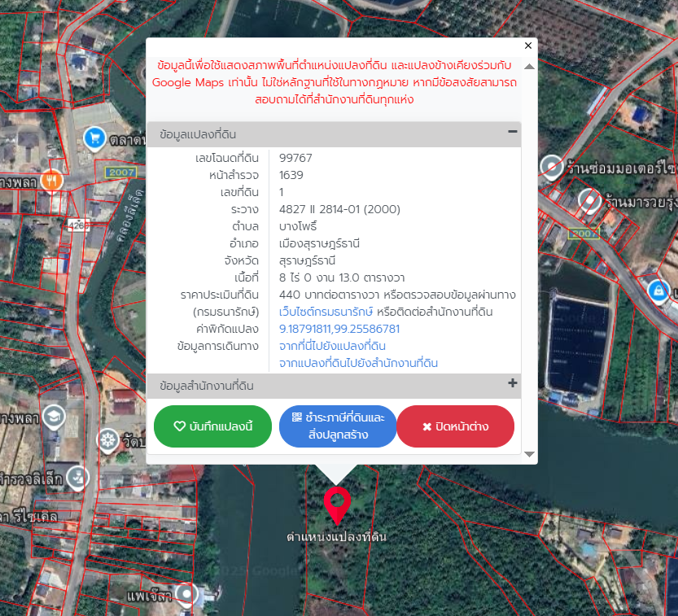This screenshot has width=678, height=616.
Task: Open the ร้านมารวยรุ่ง location marker
Action: coord(588,199)
